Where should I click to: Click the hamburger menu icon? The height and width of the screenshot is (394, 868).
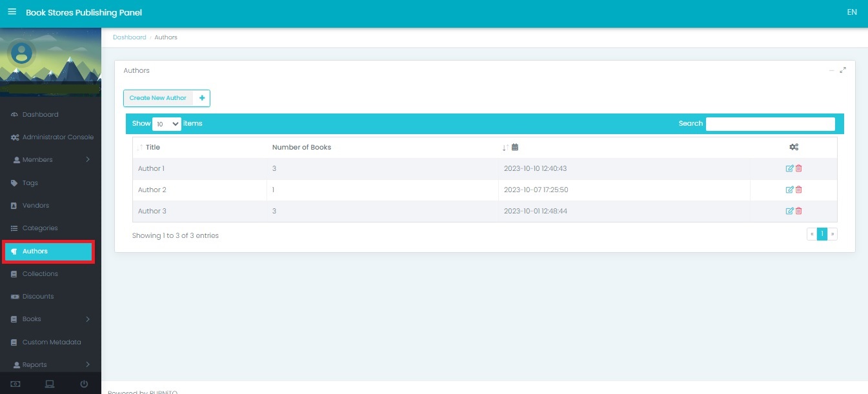click(x=12, y=12)
